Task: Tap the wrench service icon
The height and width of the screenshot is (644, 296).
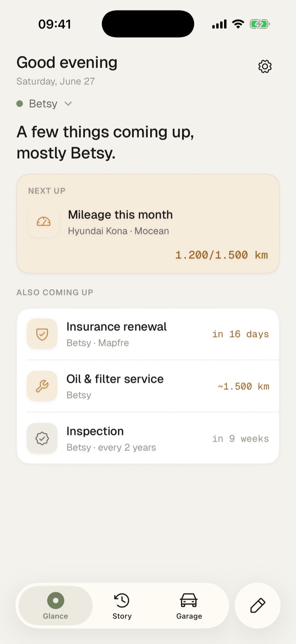Action: point(42,386)
